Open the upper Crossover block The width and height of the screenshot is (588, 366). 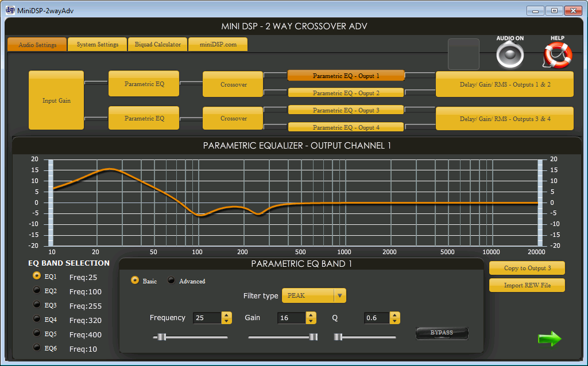233,84
